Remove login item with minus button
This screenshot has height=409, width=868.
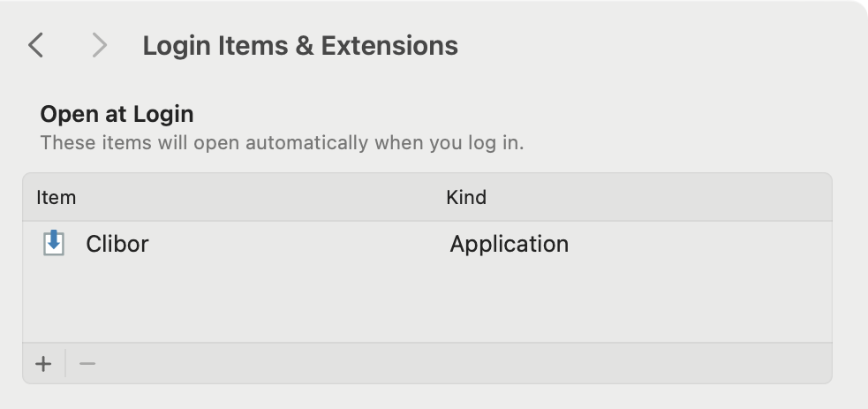(x=87, y=364)
